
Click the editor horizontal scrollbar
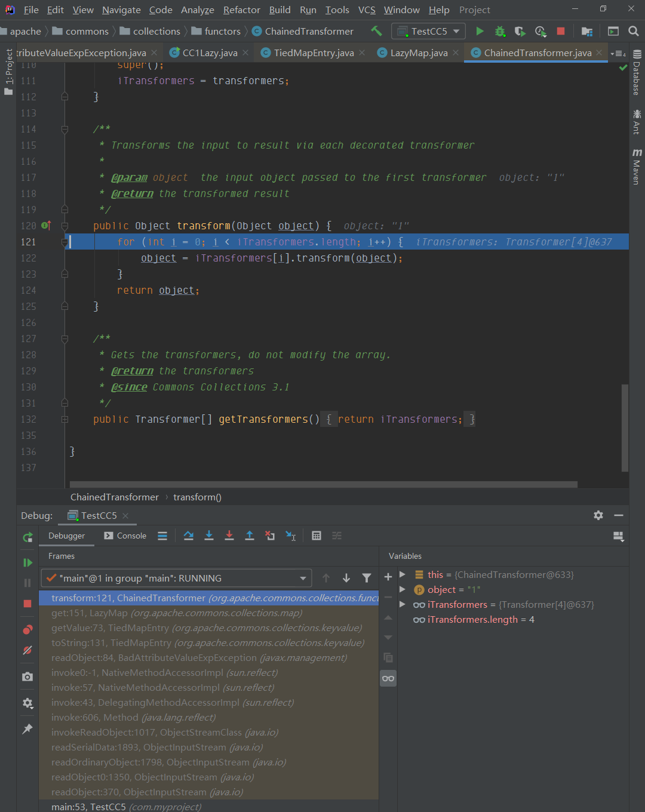[x=324, y=484]
